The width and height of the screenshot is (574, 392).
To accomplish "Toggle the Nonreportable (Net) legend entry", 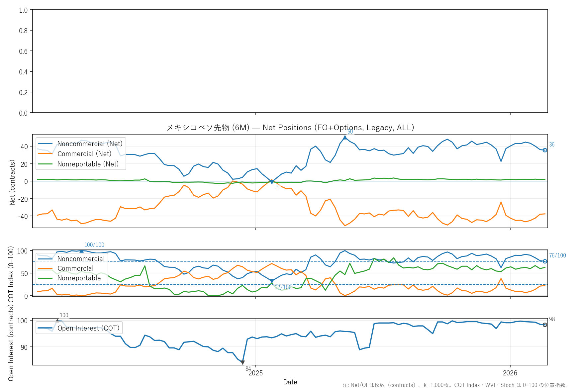I will point(88,164).
